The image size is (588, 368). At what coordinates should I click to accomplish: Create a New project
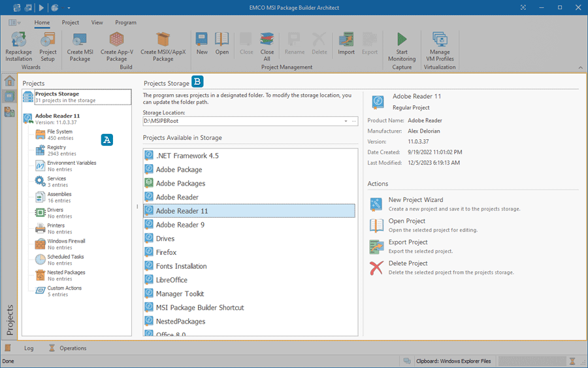[x=202, y=44]
